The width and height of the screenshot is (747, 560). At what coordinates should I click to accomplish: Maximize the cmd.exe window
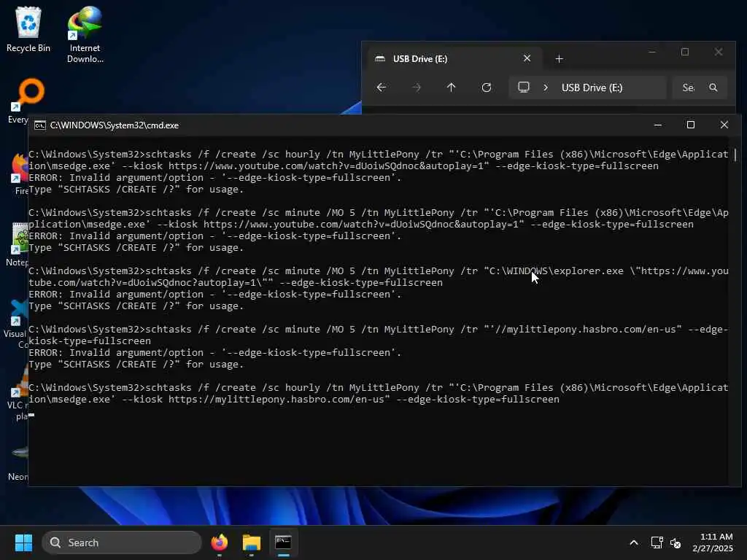point(690,125)
